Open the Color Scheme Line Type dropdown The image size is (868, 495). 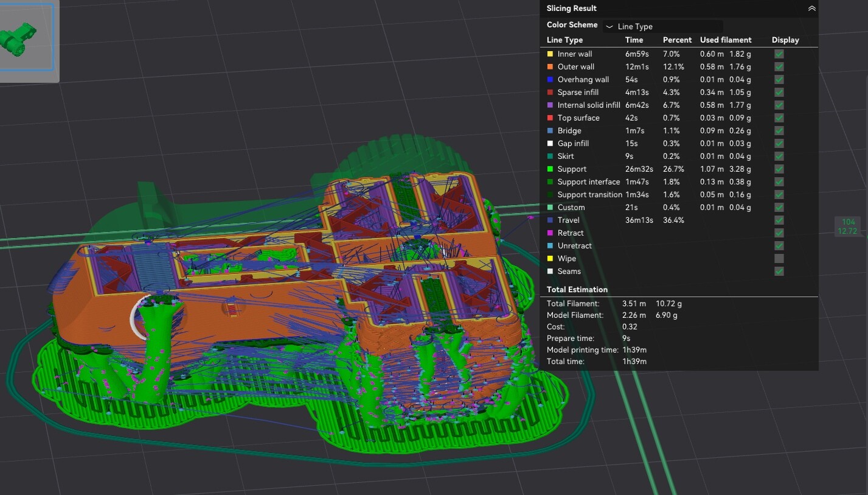tap(662, 26)
